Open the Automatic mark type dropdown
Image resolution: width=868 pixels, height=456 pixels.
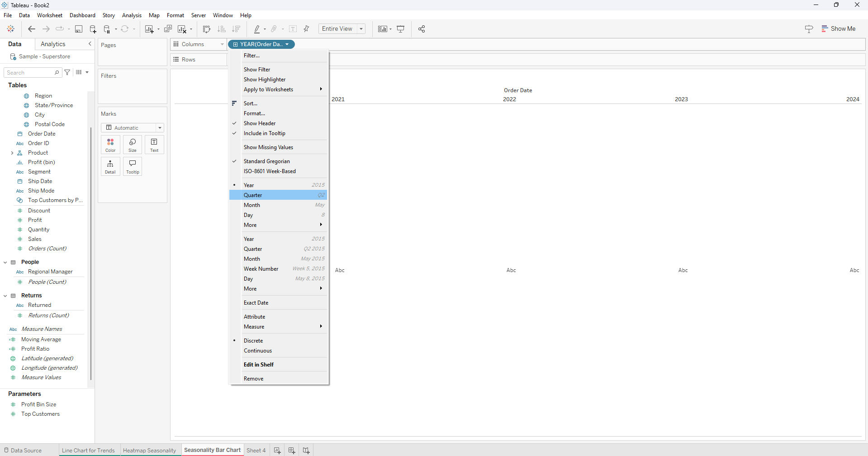point(132,128)
